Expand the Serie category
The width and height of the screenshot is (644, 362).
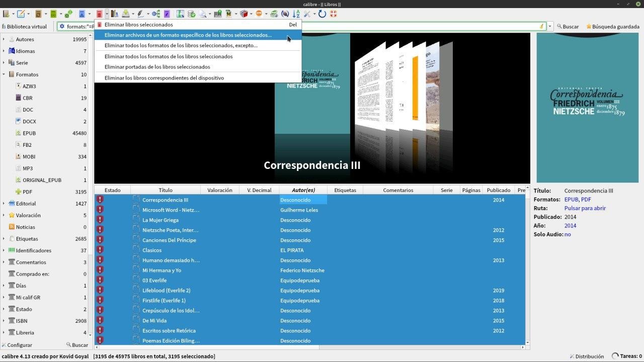(4, 63)
